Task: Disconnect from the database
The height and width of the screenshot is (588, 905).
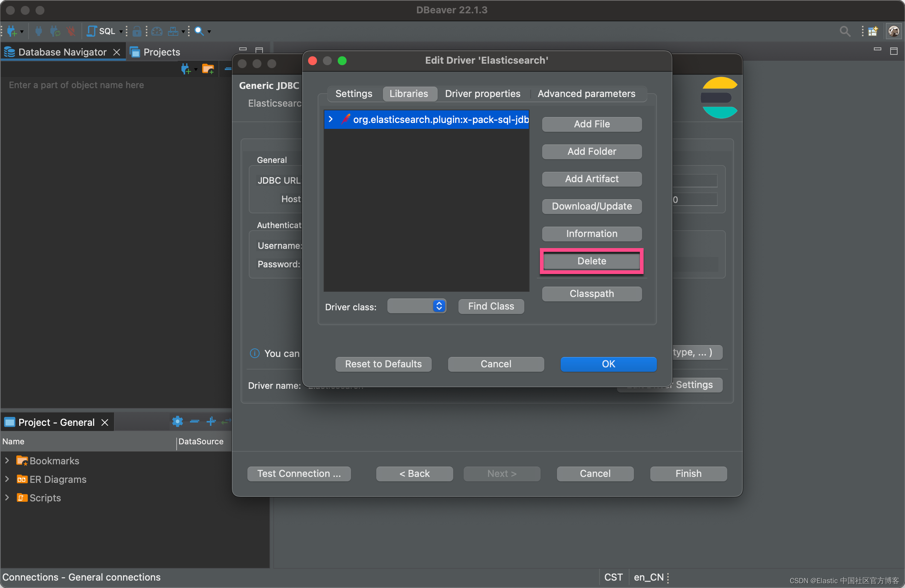Action: point(71,31)
